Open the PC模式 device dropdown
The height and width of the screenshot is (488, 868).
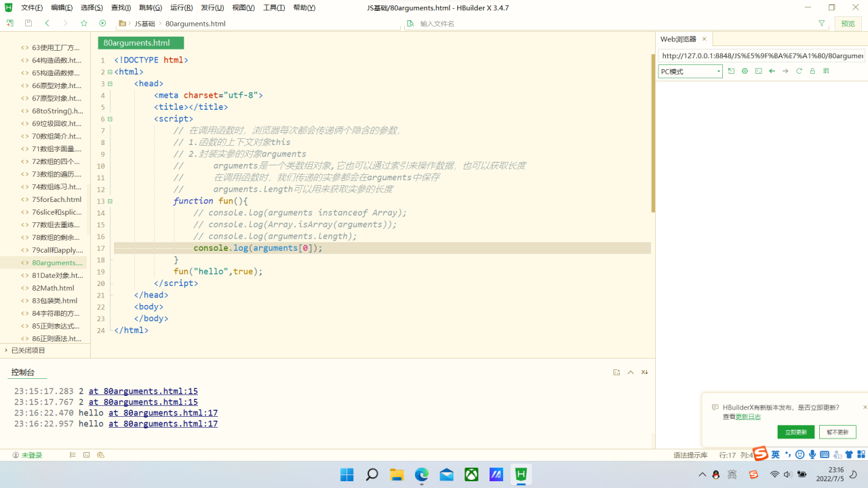click(x=690, y=71)
